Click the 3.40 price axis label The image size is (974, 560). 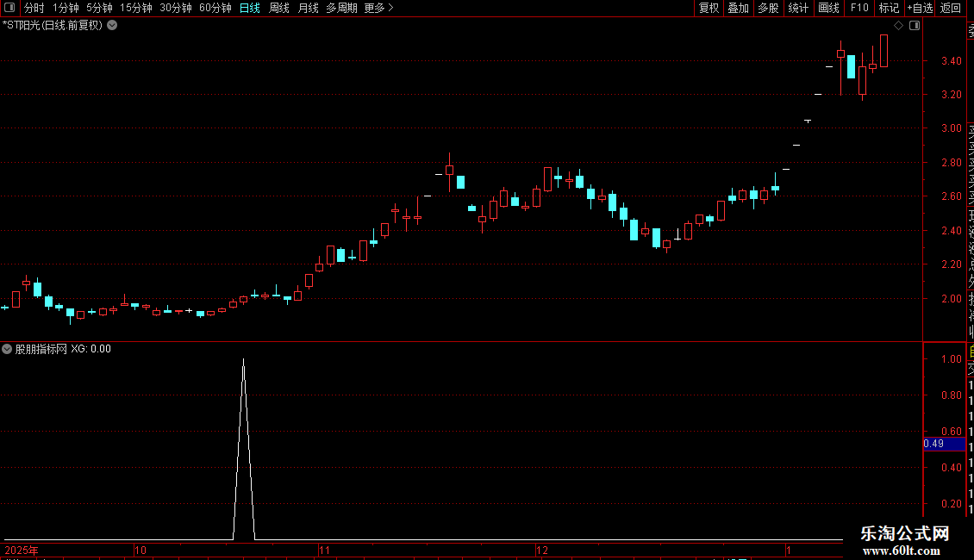(x=951, y=61)
